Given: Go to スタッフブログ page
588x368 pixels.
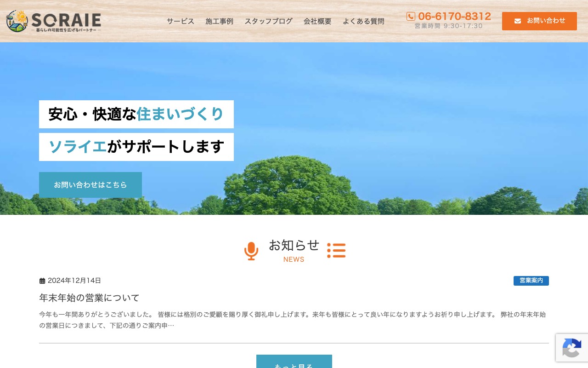Looking at the screenshot, I should (x=268, y=21).
